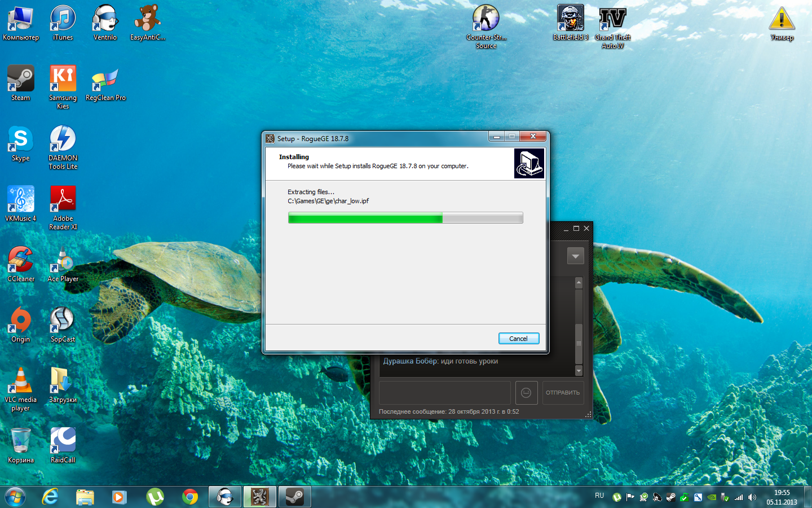Cancel the RogueGE installation

point(519,339)
